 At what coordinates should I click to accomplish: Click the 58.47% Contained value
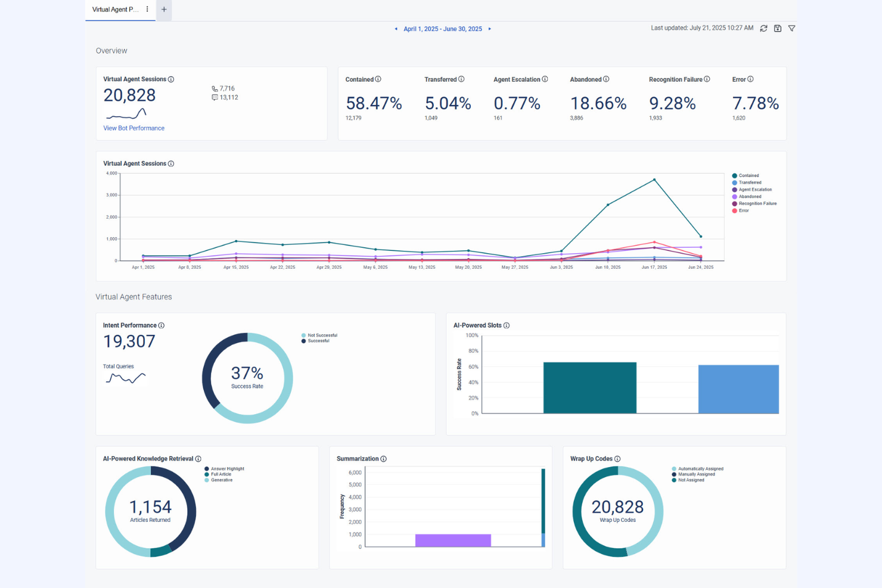(374, 104)
